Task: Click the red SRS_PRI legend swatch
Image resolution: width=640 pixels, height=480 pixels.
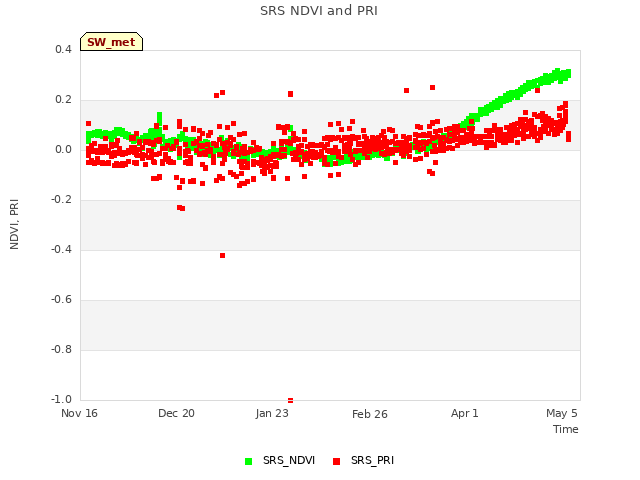Action: (x=337, y=461)
